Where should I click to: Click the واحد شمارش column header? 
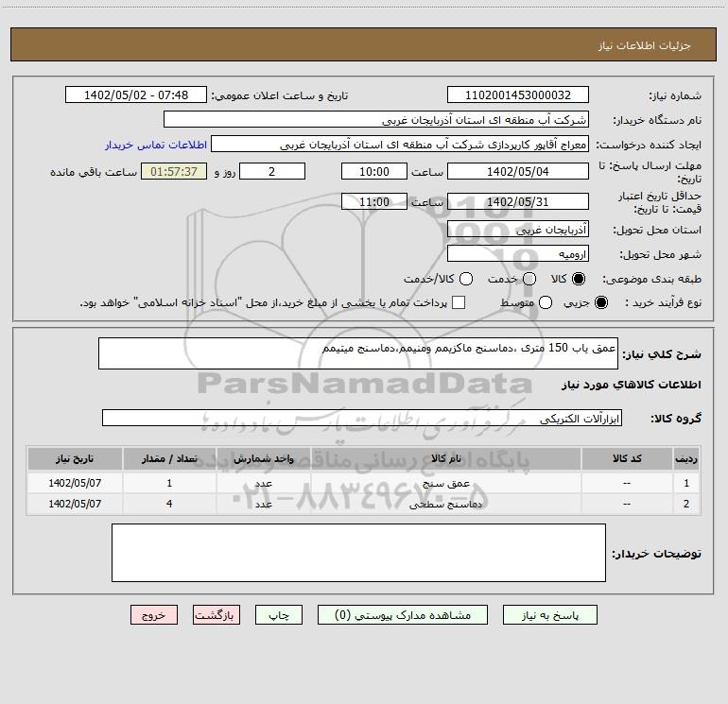point(263,458)
